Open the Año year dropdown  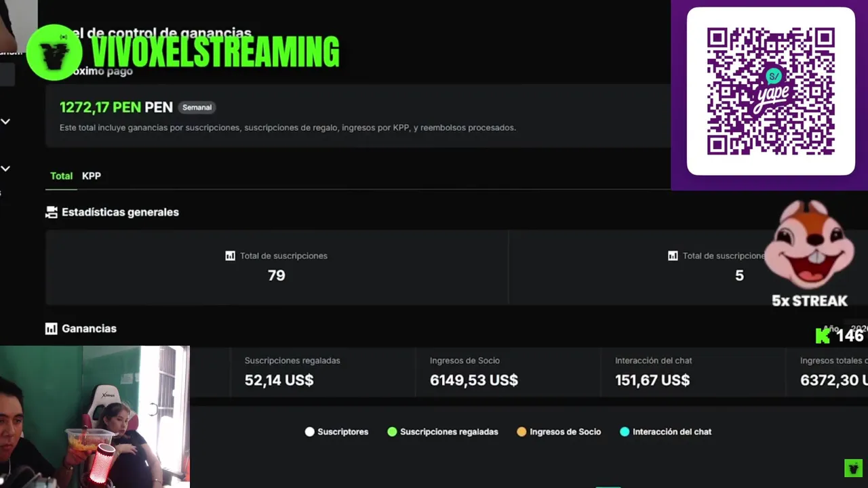point(853,328)
